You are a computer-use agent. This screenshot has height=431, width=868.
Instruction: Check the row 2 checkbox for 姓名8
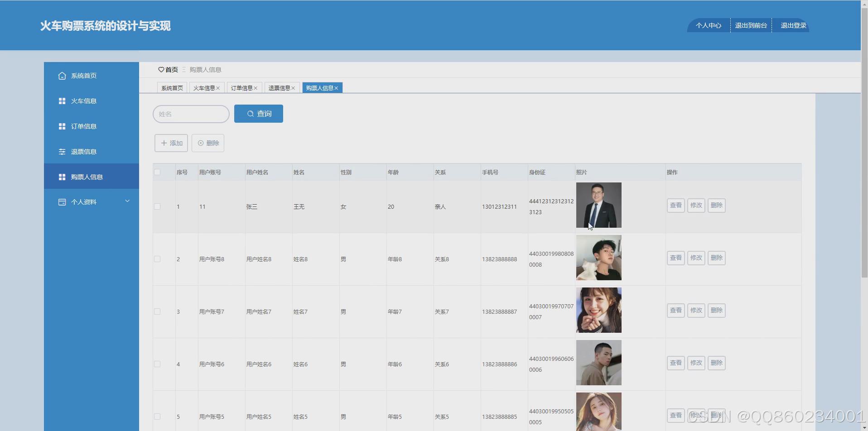157,259
